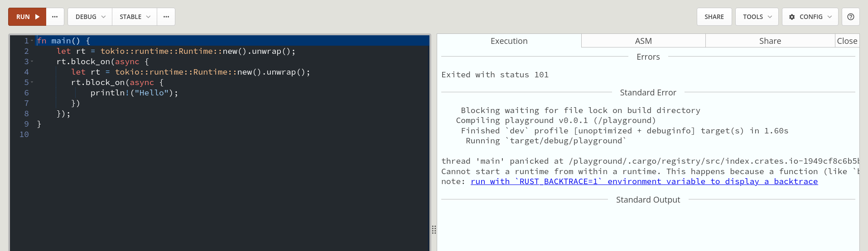Viewport: 868px width, 251px height.
Task: Expand the STABLE channel dropdown
Action: (135, 17)
